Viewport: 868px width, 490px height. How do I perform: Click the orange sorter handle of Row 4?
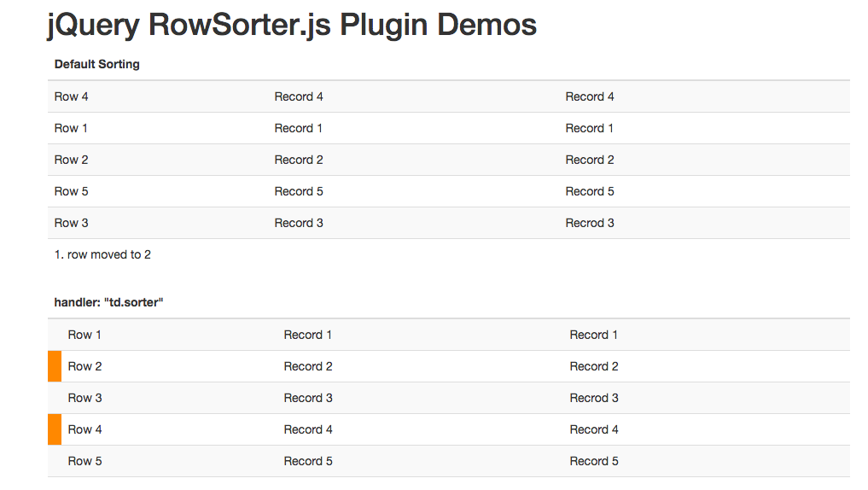coord(55,429)
